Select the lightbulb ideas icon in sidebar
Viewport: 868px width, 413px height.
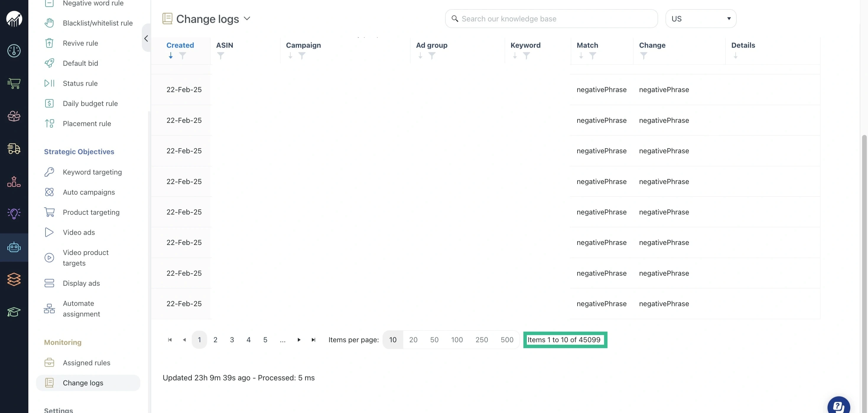pyautogui.click(x=14, y=213)
